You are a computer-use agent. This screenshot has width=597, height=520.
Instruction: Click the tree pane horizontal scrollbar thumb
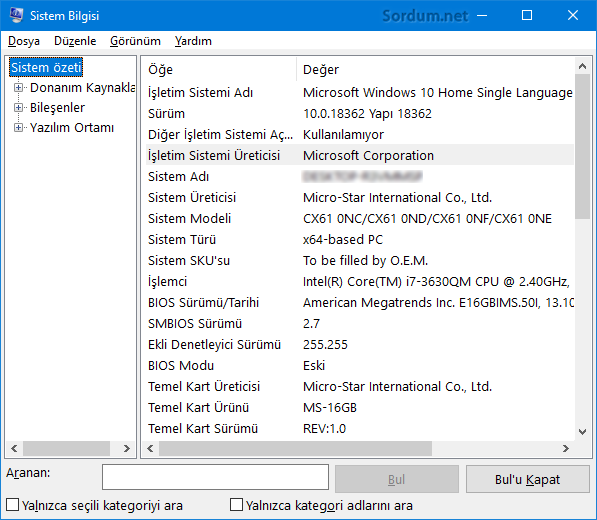[66, 448]
